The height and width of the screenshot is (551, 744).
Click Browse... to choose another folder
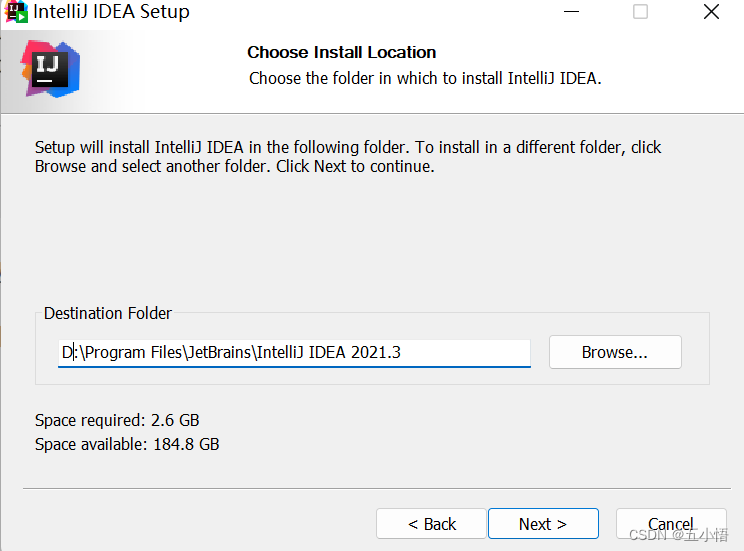pyautogui.click(x=615, y=352)
